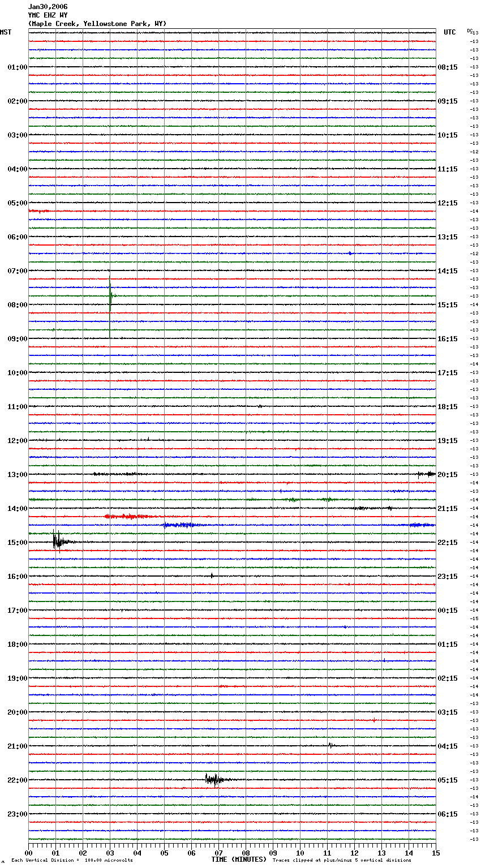Select the 11:00 MST time label
Screen dimensions: 481x868
[18, 407]
